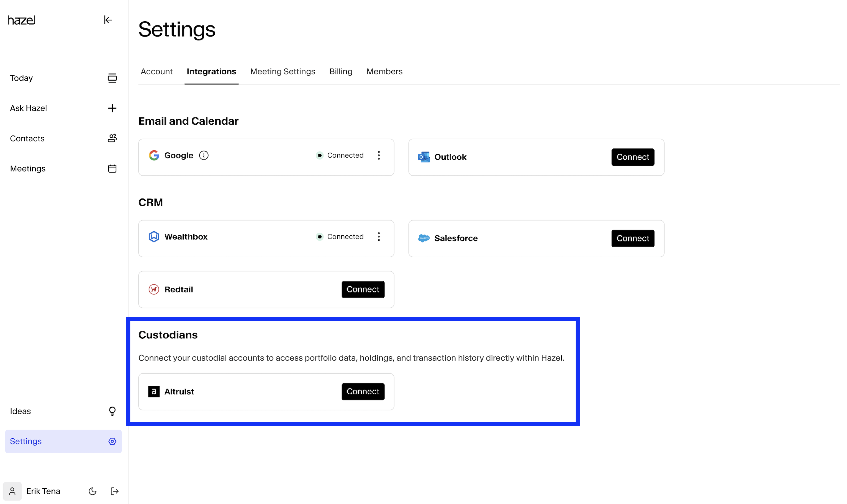Connect the Altruist custodian
Image resolution: width=847 pixels, height=504 pixels.
pos(363,392)
